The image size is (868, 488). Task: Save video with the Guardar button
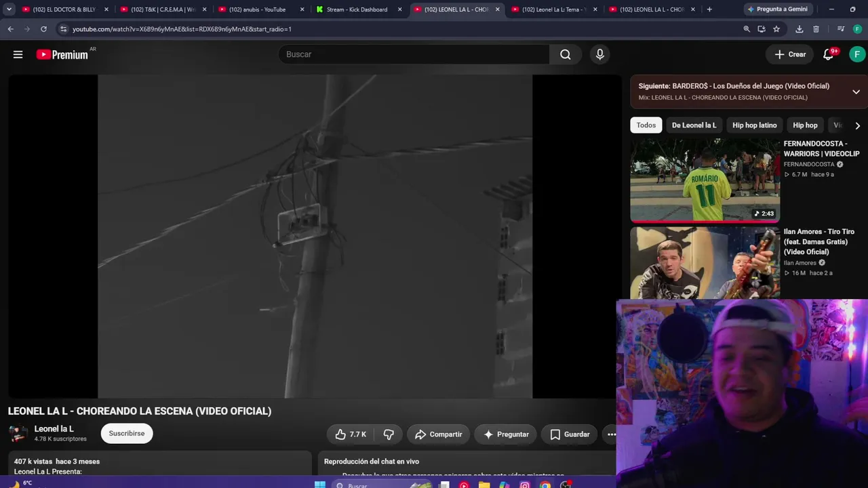(570, 434)
